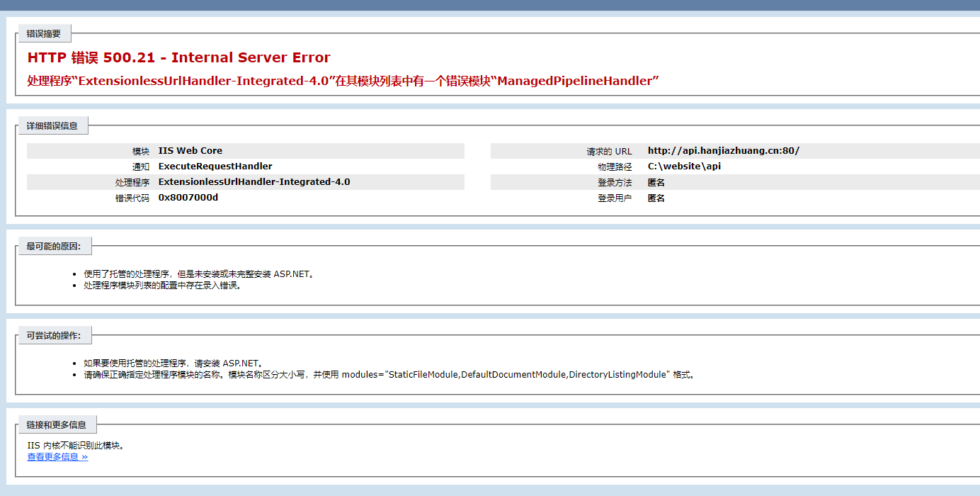The image size is (980, 496).
Task: Click the 物理路径 field label
Action: (615, 167)
